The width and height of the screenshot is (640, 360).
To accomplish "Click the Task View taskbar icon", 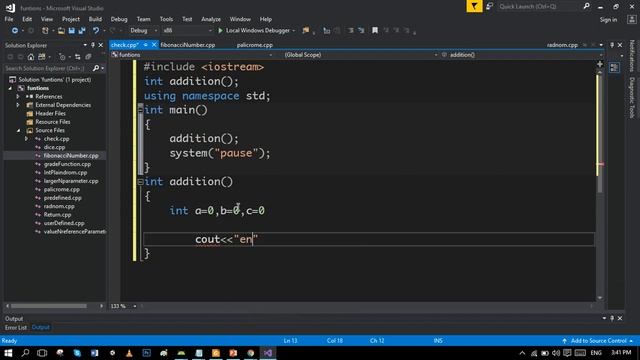I will 42,353.
